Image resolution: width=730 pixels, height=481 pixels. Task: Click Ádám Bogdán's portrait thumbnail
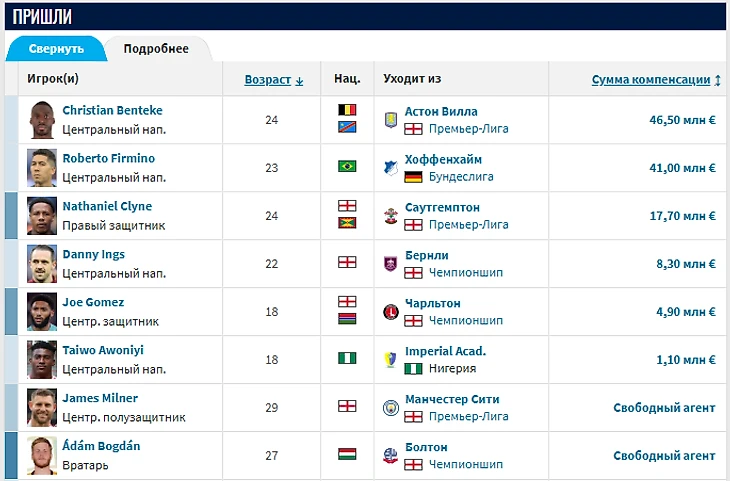tap(42, 455)
